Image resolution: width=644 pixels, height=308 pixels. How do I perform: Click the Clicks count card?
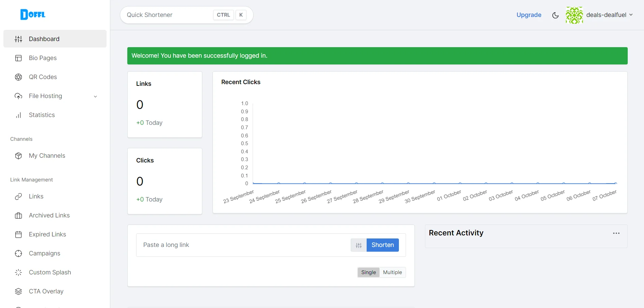(x=165, y=181)
